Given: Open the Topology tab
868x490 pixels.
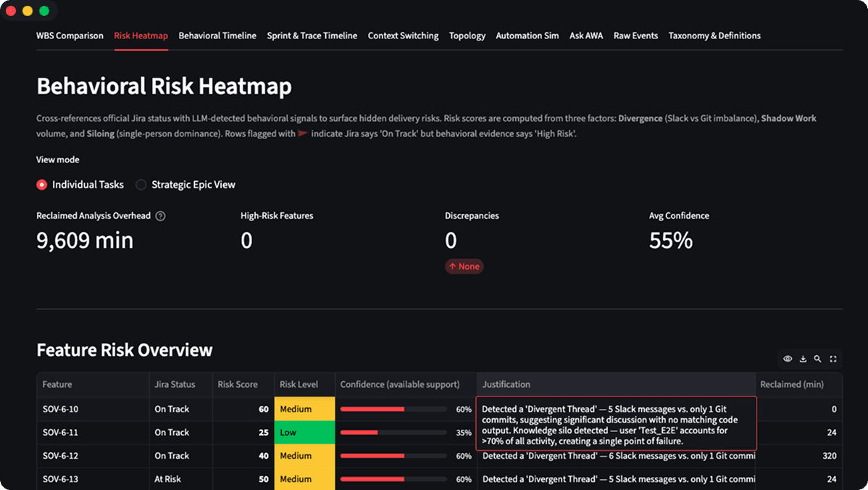Looking at the screenshot, I should (467, 36).
